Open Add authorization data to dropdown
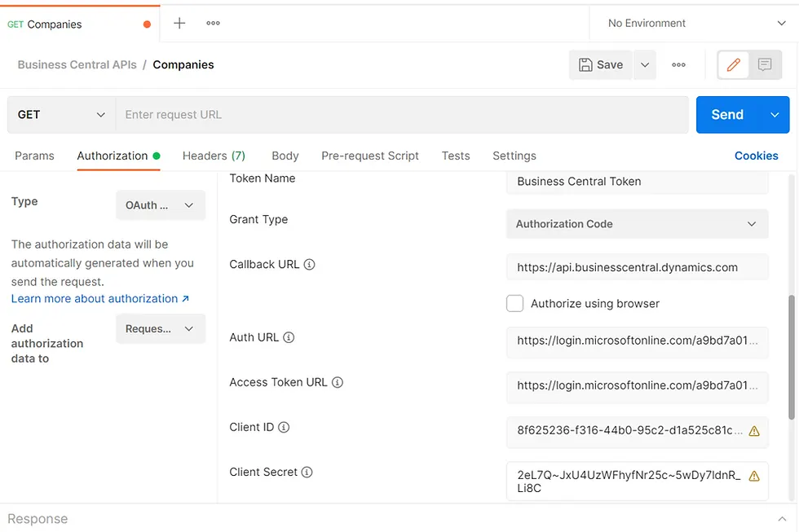Image resolution: width=799 pixels, height=532 pixels. pos(161,329)
